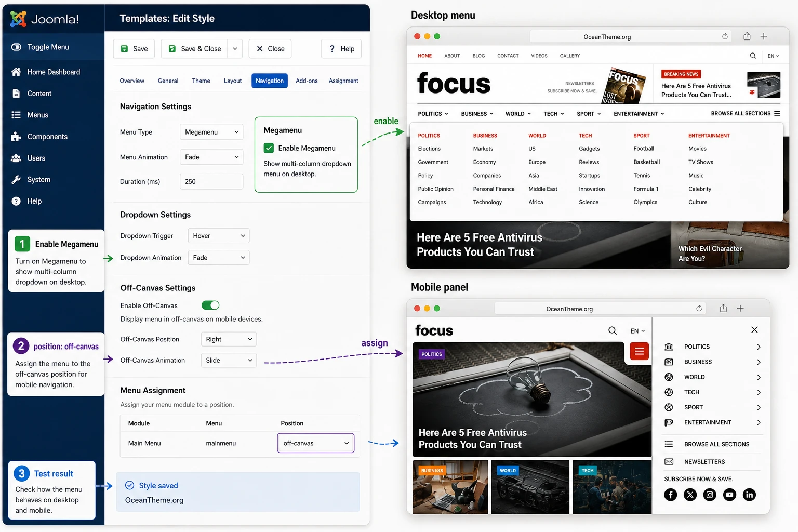The width and height of the screenshot is (798, 532).
Task: Click share icon in Desktop menu browser
Action: point(747,36)
